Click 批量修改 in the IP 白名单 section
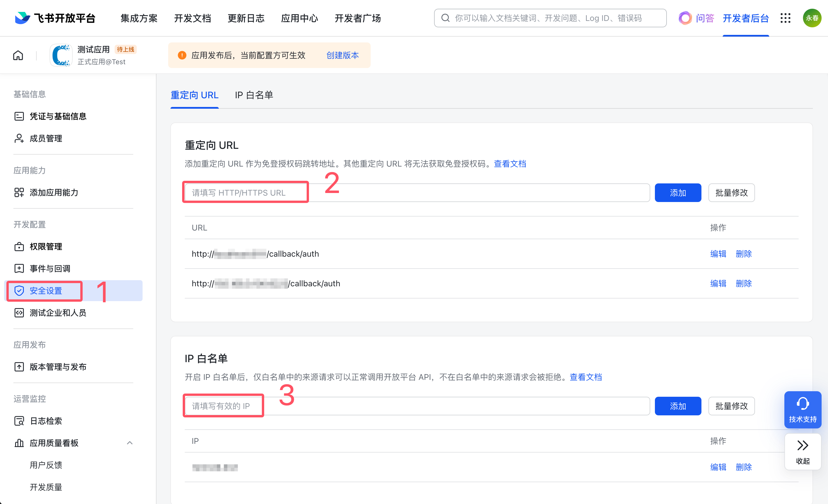Screen dimensions: 828x504 click(x=731, y=406)
